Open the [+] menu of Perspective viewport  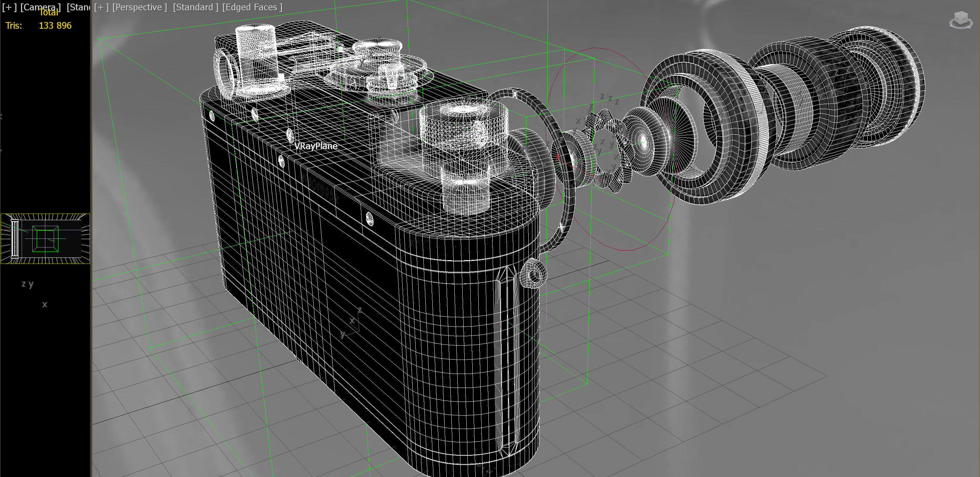[102, 7]
